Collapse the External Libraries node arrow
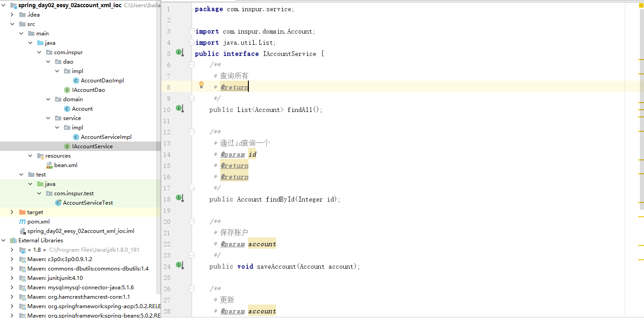 (x=4, y=241)
